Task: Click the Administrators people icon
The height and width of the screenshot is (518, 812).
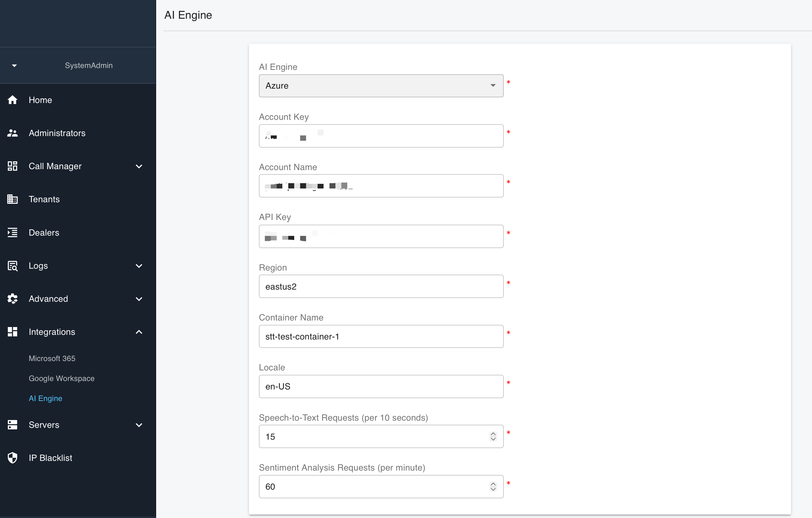Action: coord(12,133)
